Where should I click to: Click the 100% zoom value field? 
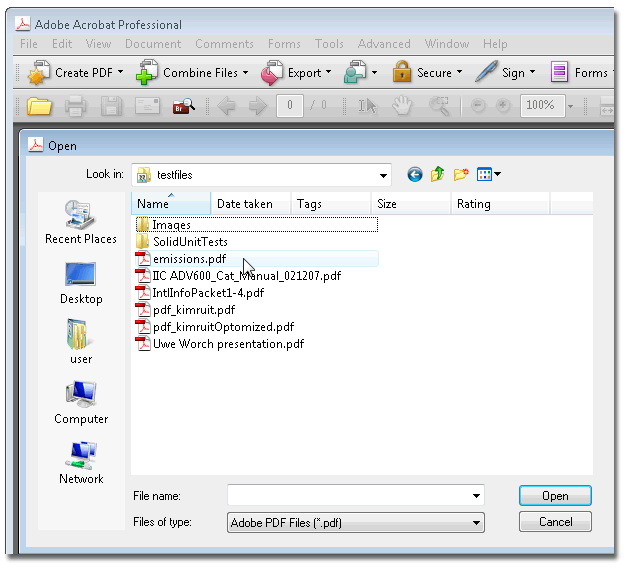pyautogui.click(x=542, y=106)
